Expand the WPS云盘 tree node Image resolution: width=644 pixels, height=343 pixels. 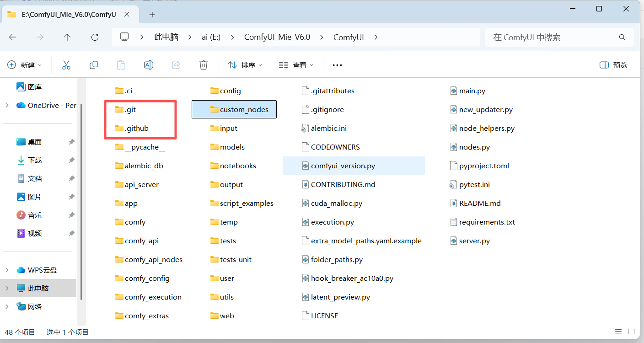pos(7,270)
